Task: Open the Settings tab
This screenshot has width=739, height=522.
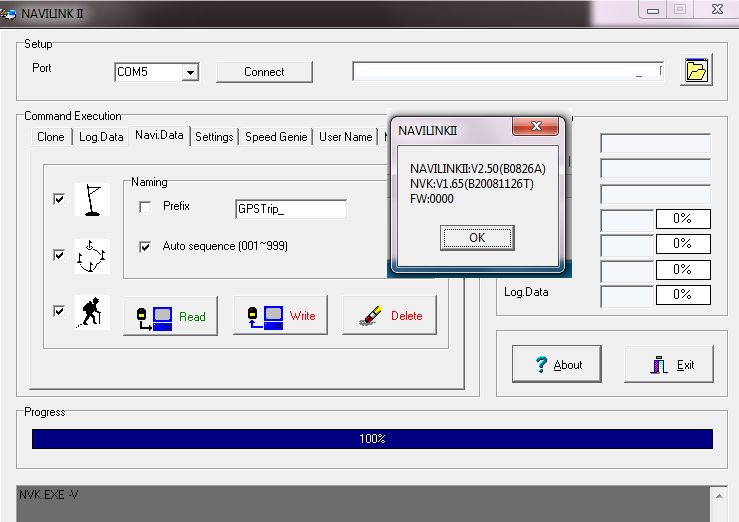Action: coord(214,137)
